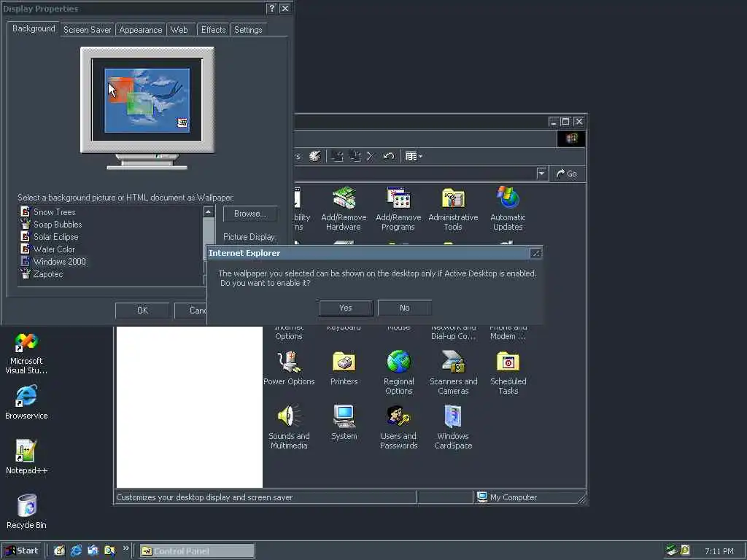Click Show Desktop quick launch icon
The width and height of the screenshot is (747, 560).
(x=59, y=551)
